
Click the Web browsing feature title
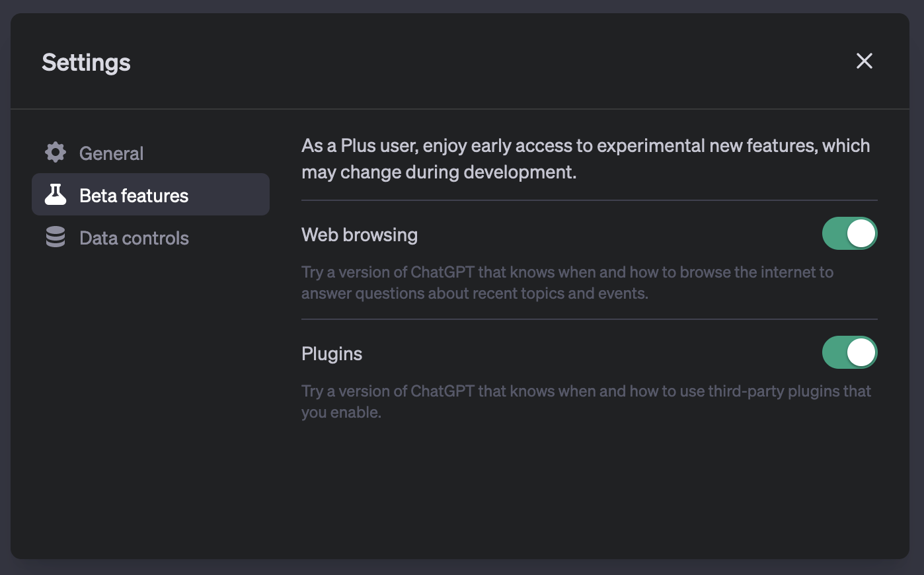point(360,234)
